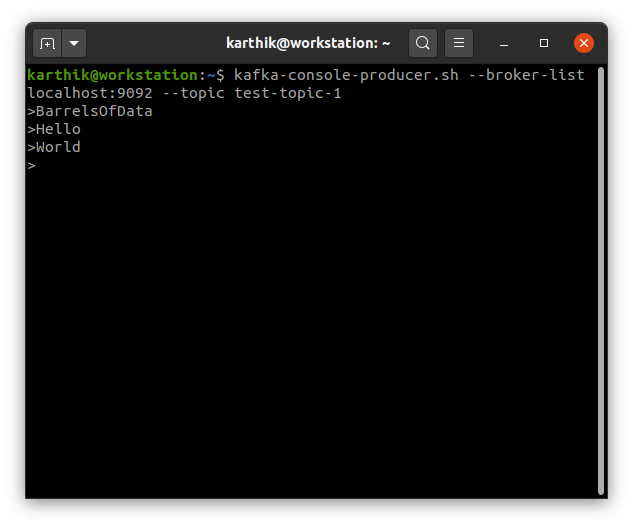This screenshot has width=633, height=527.
Task: Expand the new tab dropdown arrow
Action: (74, 43)
